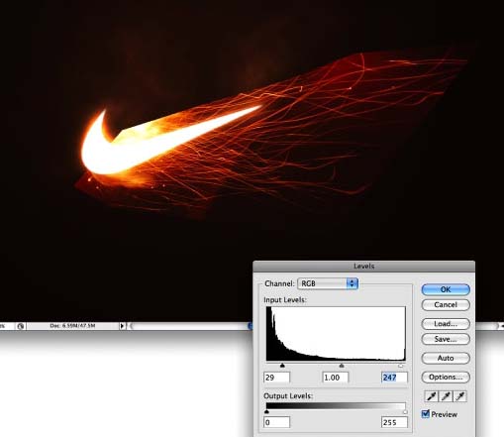
Task: Click the Levels histogram display
Action: point(336,334)
